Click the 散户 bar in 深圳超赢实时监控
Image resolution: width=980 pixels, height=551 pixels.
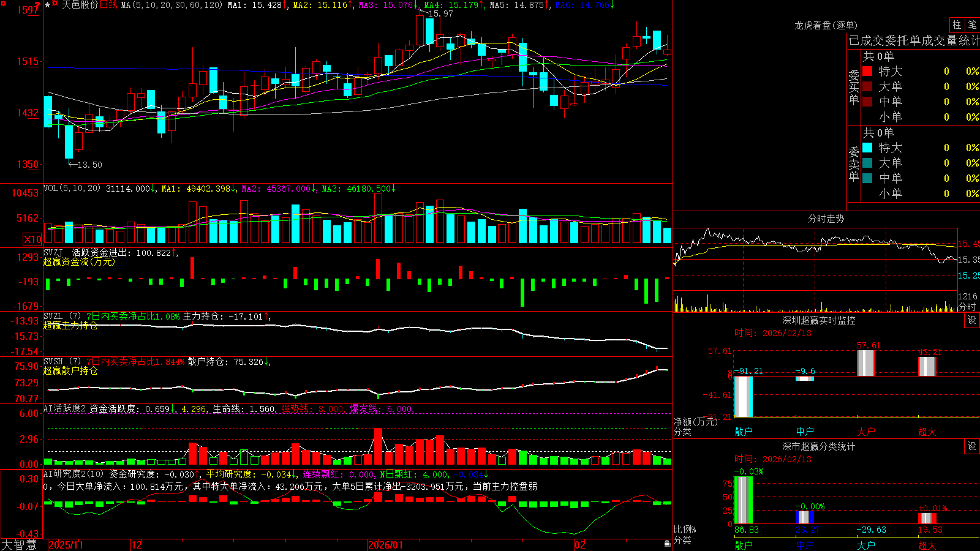tap(744, 397)
